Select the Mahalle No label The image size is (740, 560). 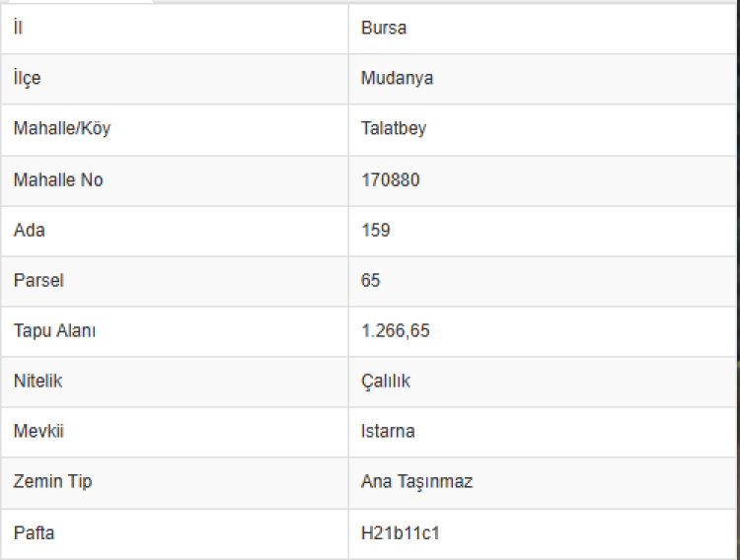[x=58, y=179]
